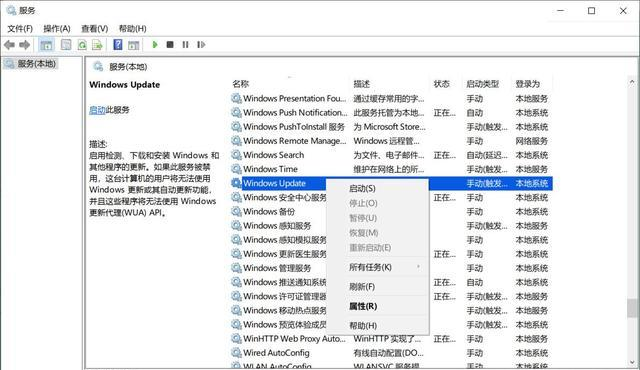Toggle the show/hide console tree icon
Screen dimensions: 640x370
47,45
